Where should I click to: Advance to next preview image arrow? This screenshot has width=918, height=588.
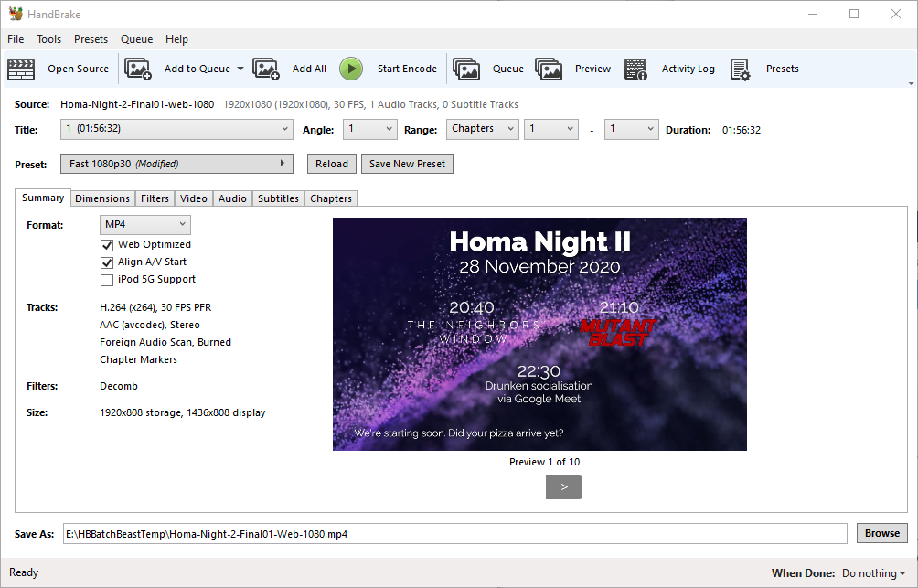tap(563, 487)
